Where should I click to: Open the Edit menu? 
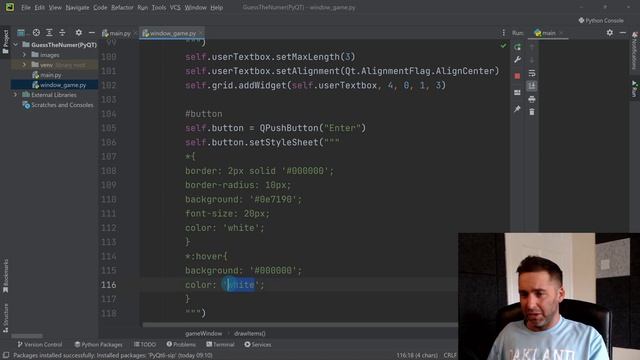click(40, 7)
